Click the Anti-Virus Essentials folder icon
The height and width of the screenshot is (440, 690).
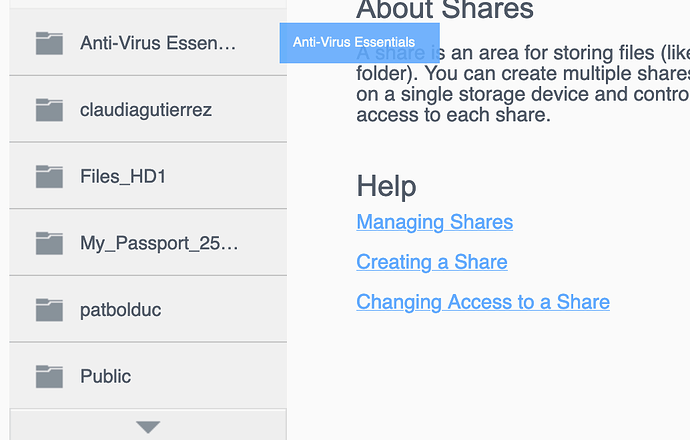coord(49,43)
